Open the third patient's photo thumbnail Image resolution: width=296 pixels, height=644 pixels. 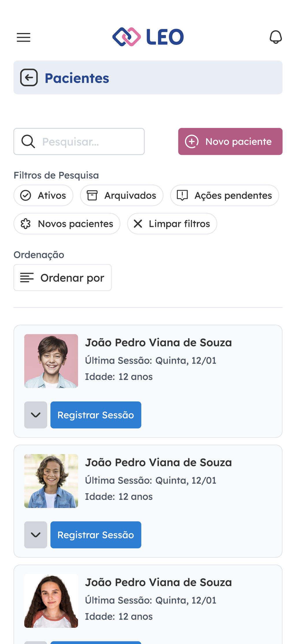(x=51, y=601)
